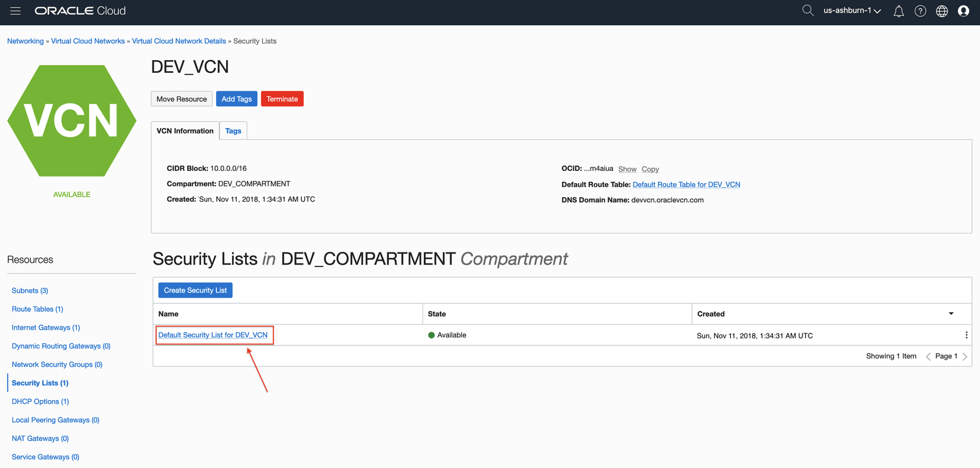Screen dimensions: 980x468
Task: Open the notifications bell
Action: click(x=899, y=11)
